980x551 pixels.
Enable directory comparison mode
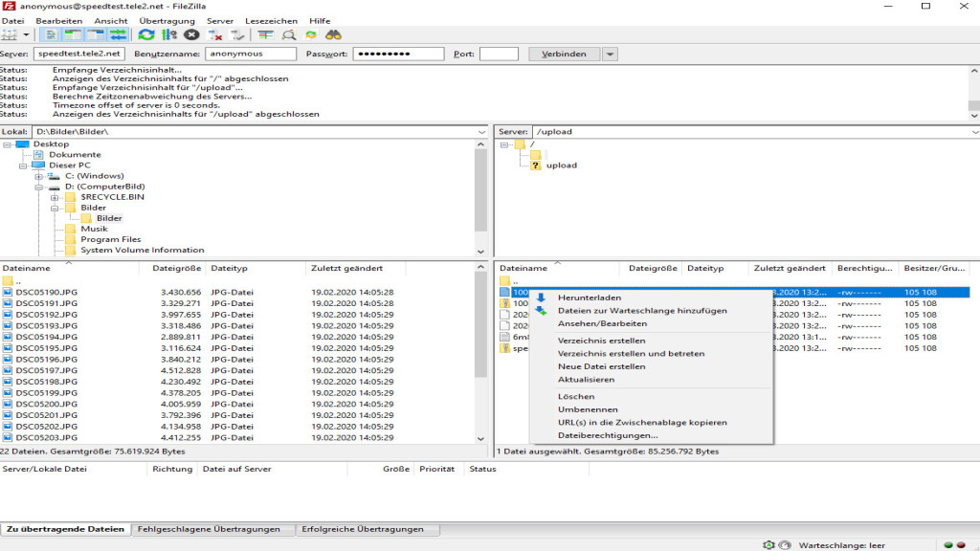coord(289,34)
